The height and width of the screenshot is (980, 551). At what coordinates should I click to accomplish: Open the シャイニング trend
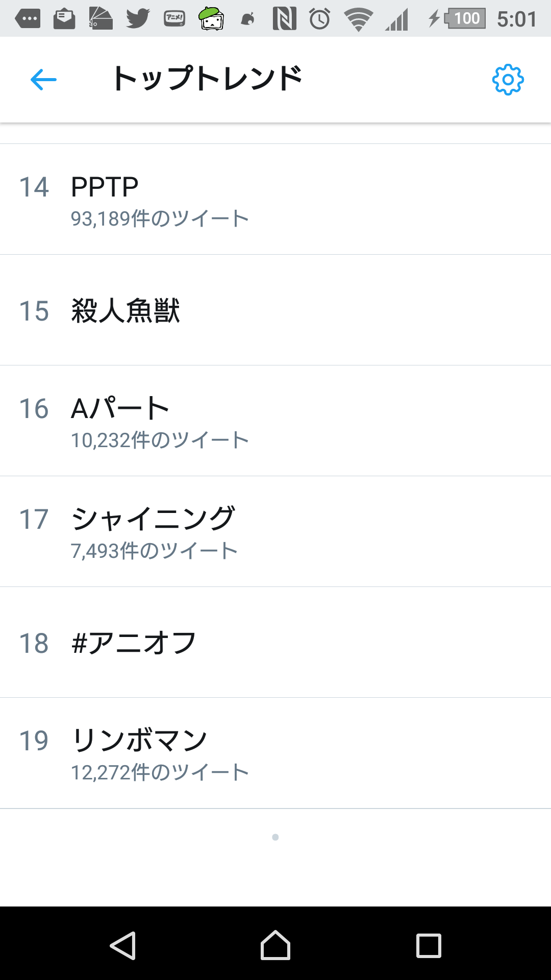(153, 519)
